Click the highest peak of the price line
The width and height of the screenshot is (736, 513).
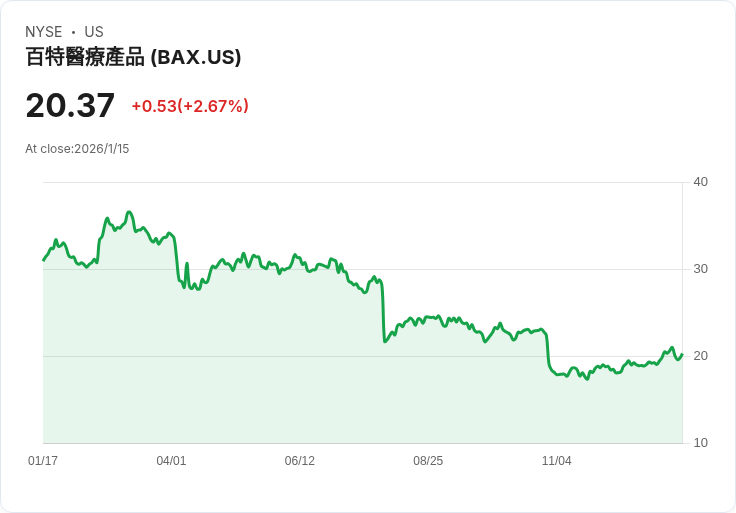[129, 212]
